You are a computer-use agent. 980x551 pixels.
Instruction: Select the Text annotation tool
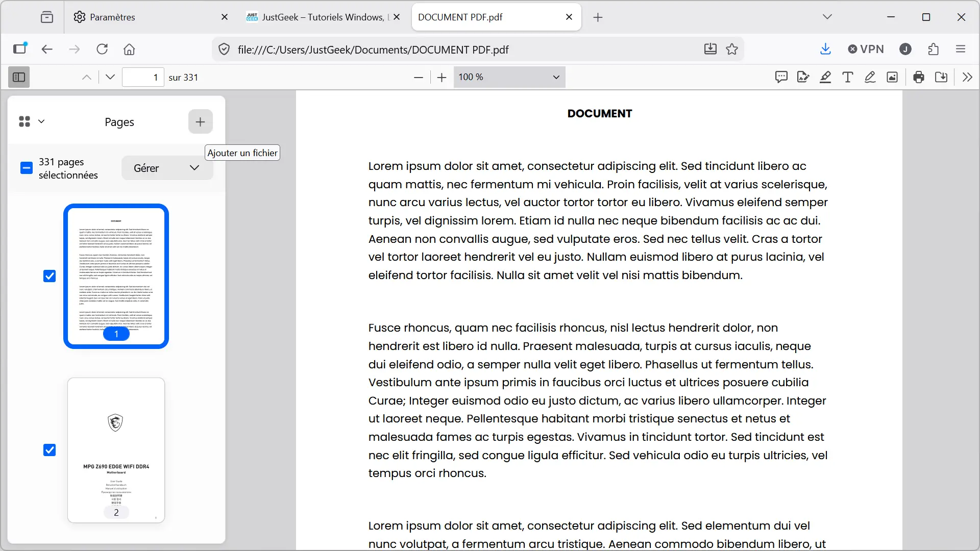[848, 77]
